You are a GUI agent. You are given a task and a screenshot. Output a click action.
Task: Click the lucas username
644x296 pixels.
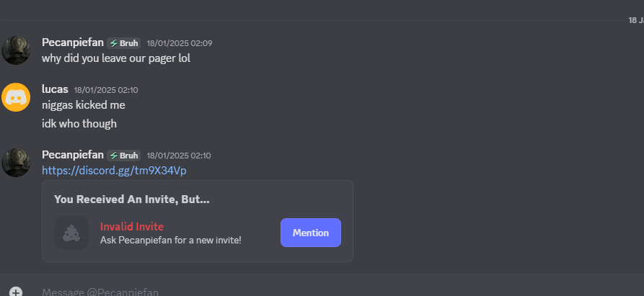pos(55,89)
